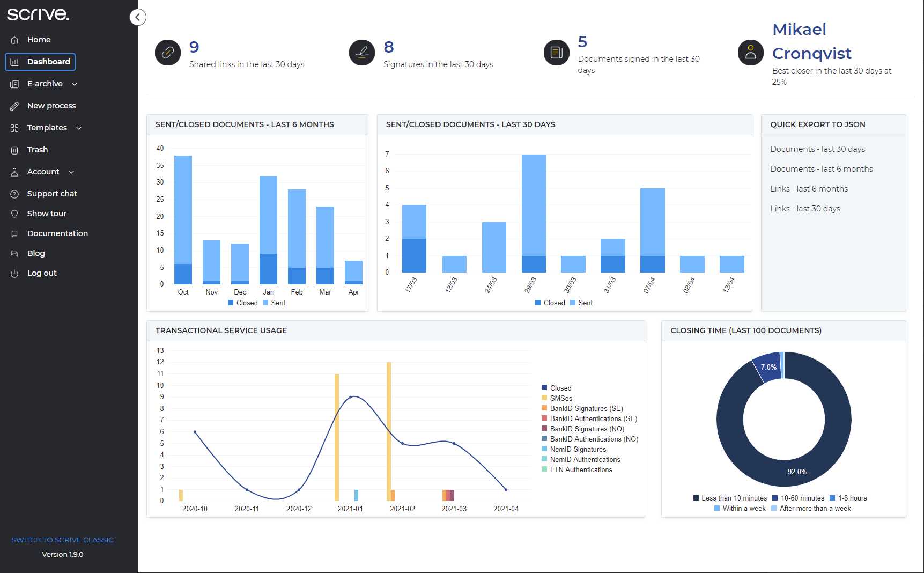
Task: Click the Blog speech bubble icon
Action: coord(14,253)
